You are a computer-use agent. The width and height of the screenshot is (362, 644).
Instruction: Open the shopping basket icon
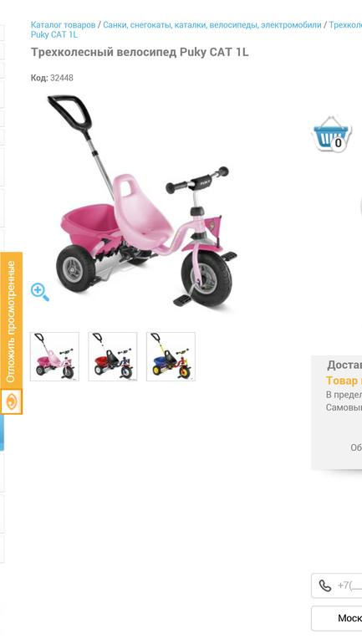coord(332,133)
